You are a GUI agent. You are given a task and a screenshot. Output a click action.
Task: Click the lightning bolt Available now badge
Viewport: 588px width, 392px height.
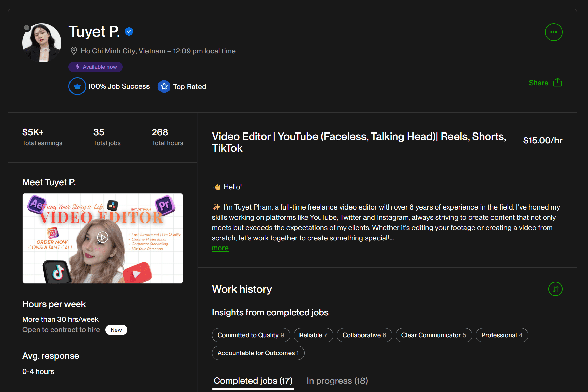(95, 67)
